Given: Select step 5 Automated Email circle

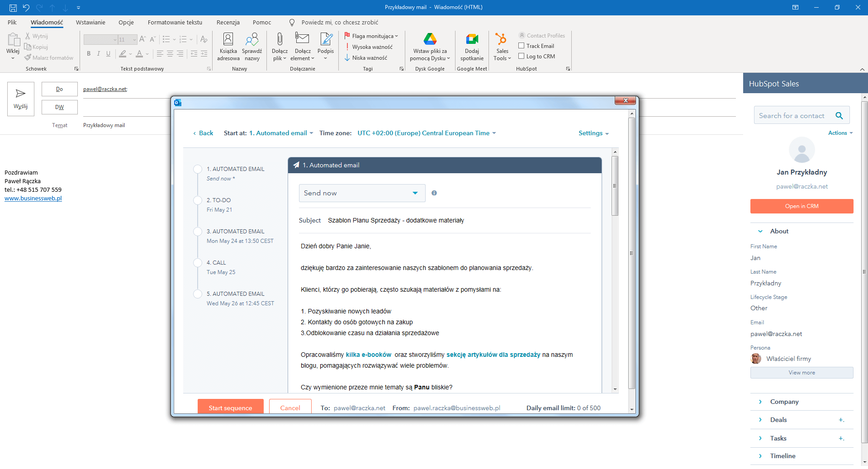Looking at the screenshot, I should (x=198, y=294).
